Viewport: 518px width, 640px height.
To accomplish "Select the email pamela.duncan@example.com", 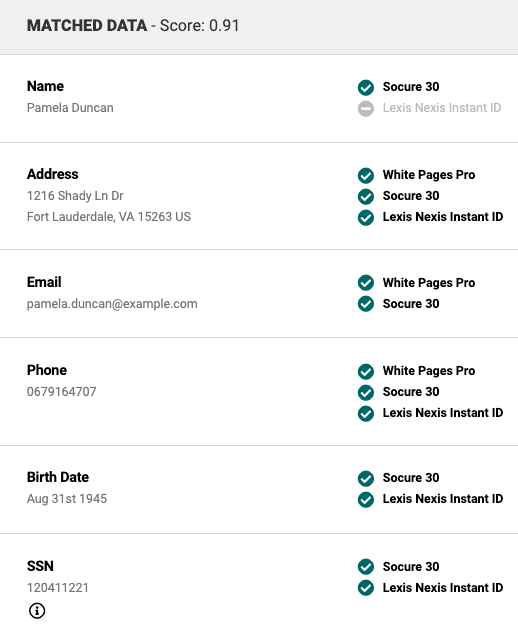I will [x=112, y=304].
